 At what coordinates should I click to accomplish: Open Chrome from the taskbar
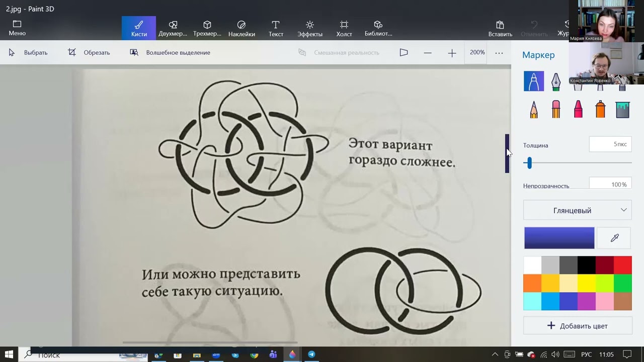point(254,354)
